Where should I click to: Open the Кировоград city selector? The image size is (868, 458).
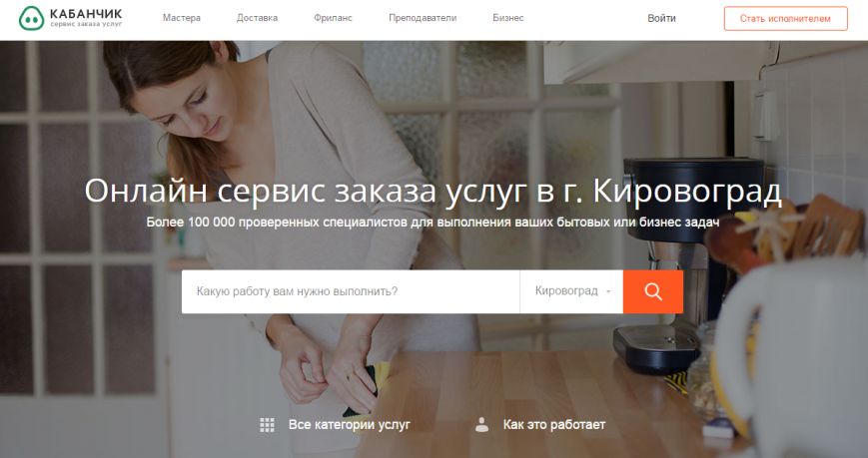(x=571, y=291)
